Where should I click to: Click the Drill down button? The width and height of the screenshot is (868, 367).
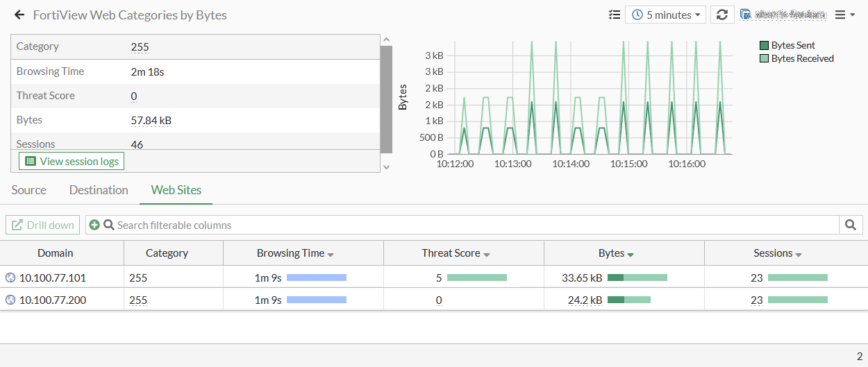point(43,225)
